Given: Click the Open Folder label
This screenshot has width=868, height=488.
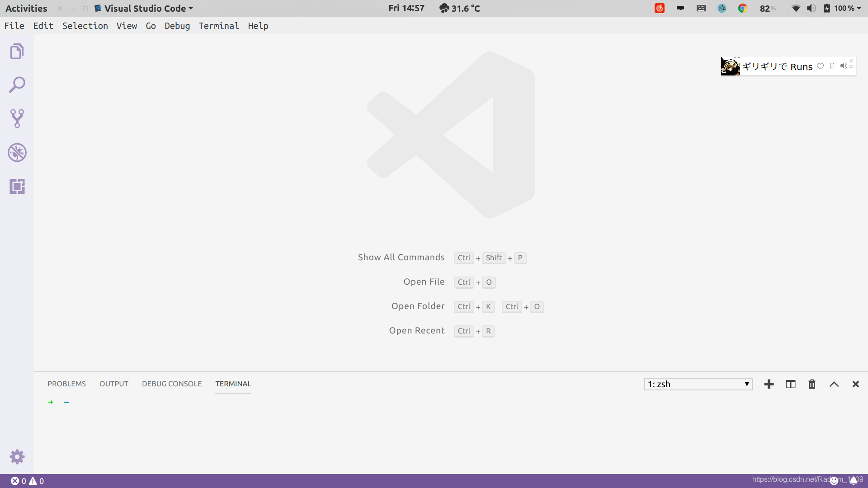Looking at the screenshot, I should coord(418,306).
